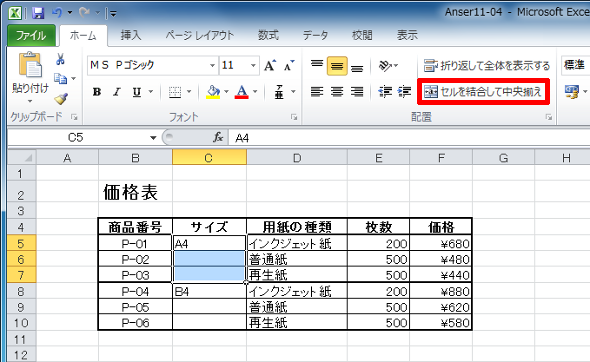Image resolution: width=590 pixels, height=362 pixels.
Task: Open the font name dropdown
Action: click(213, 65)
